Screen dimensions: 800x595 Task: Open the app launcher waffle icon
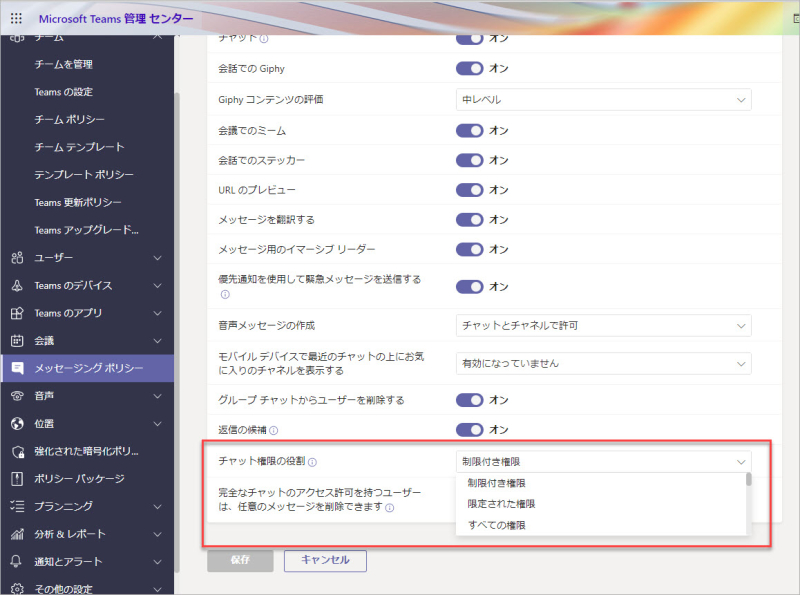(x=16, y=18)
